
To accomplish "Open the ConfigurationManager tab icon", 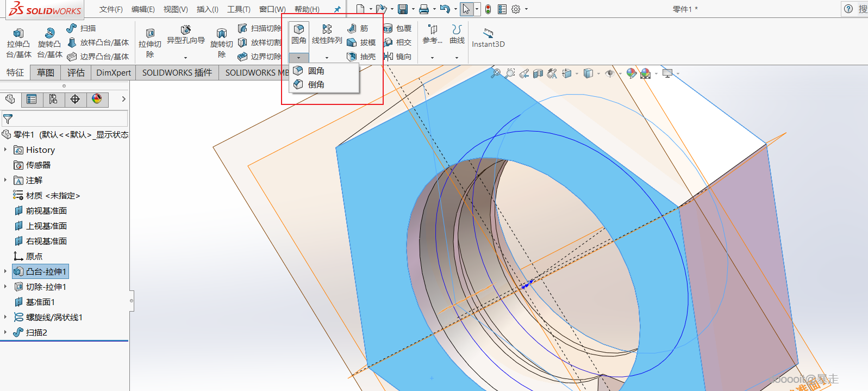I will click(53, 99).
